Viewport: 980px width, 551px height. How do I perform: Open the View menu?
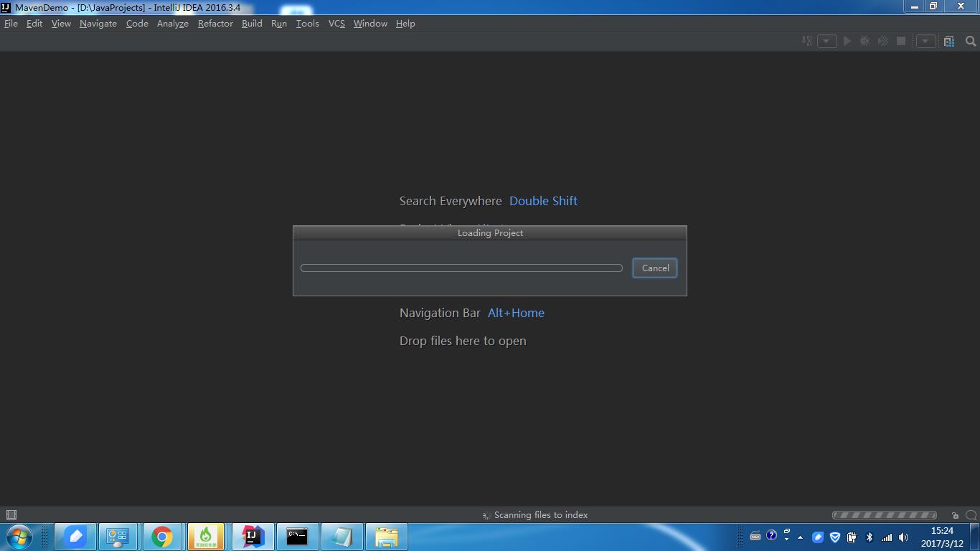[61, 23]
